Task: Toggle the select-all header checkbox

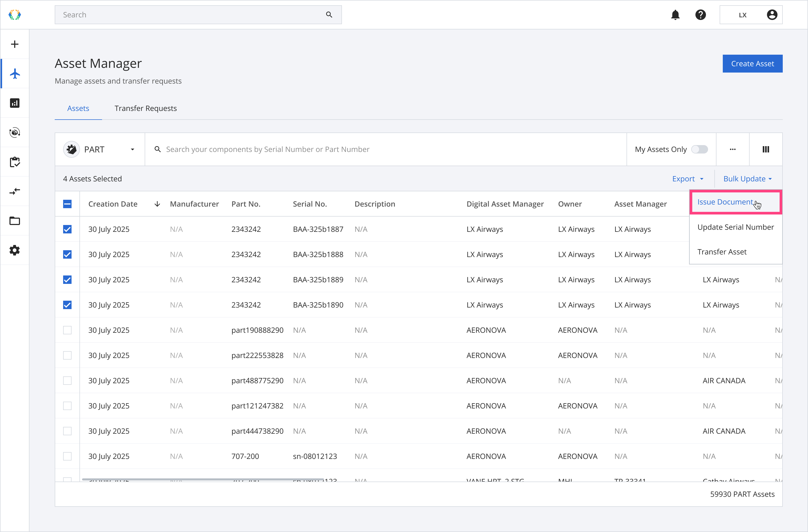Action: click(67, 204)
